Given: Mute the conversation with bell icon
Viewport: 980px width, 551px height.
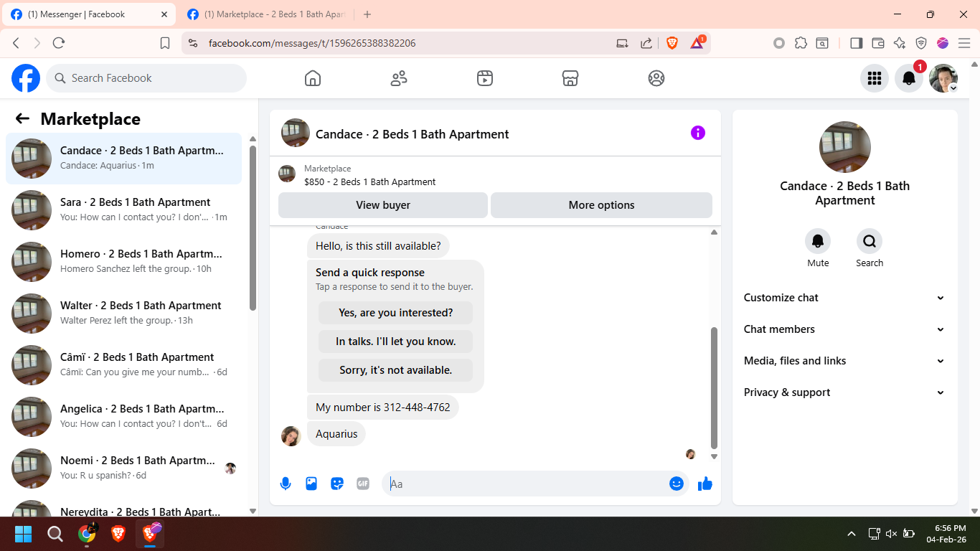Looking at the screenshot, I should click(x=818, y=241).
